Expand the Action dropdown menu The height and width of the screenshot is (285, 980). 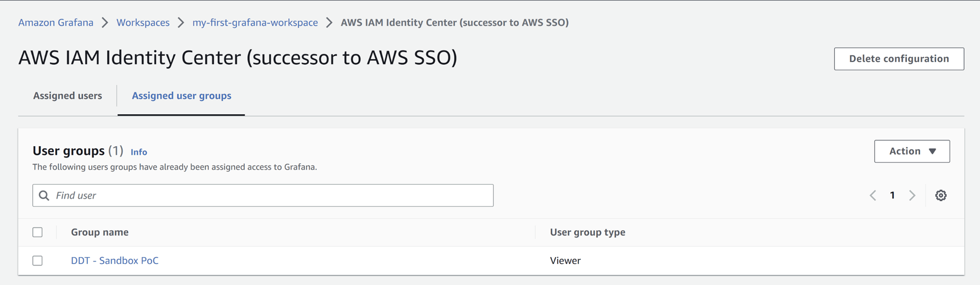(x=912, y=151)
